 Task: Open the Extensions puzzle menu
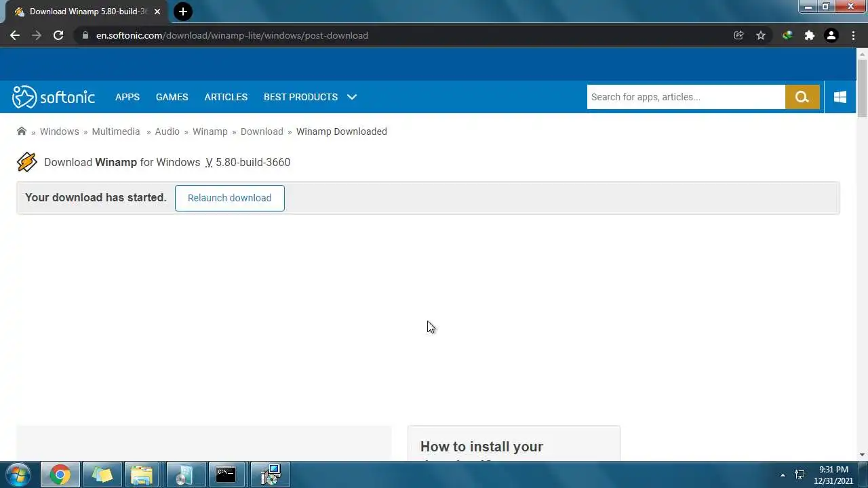coord(810,35)
